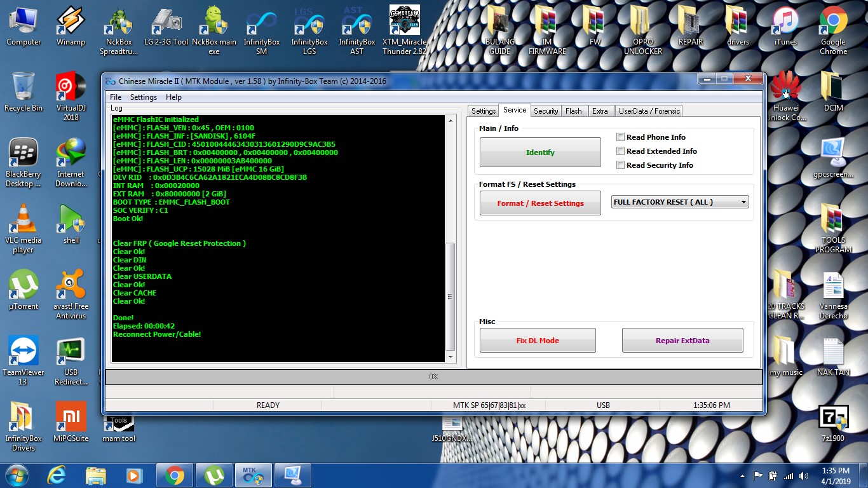Screen dimensions: 868x488
Task: Open the volume control in system tray
Action: (x=803, y=476)
